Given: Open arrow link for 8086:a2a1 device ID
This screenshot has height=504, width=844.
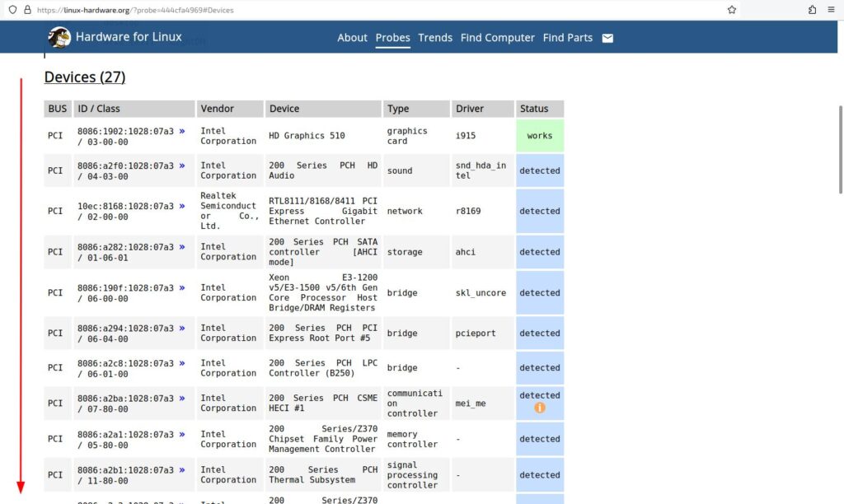Looking at the screenshot, I should coord(182,433).
